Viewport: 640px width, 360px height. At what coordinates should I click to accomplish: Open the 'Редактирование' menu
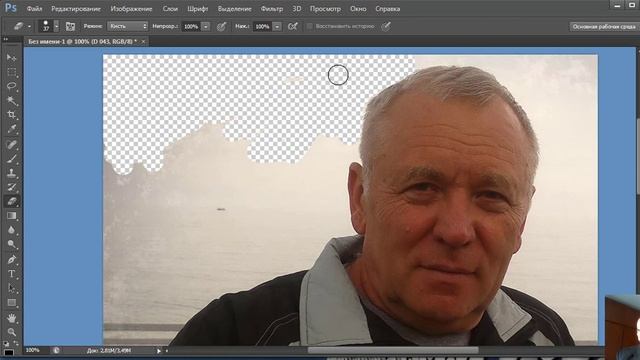[76, 9]
